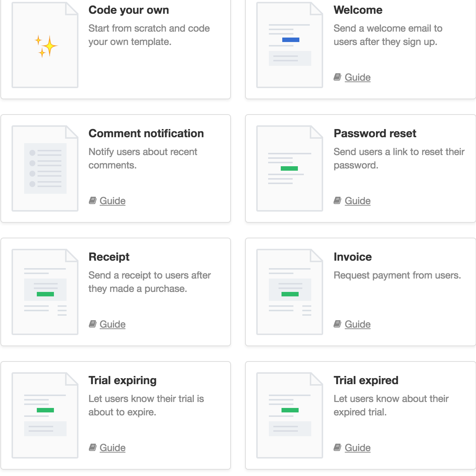The height and width of the screenshot is (476, 476).
Task: View the Password reset Guide link
Action: click(357, 201)
